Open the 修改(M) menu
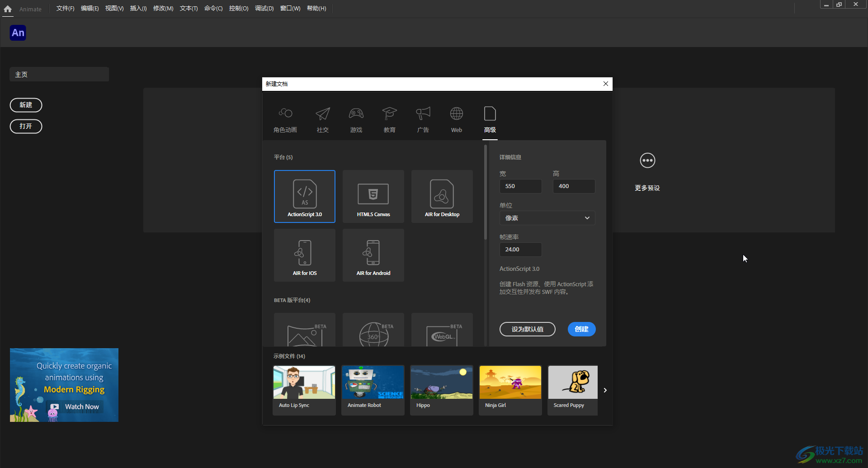 pos(163,9)
